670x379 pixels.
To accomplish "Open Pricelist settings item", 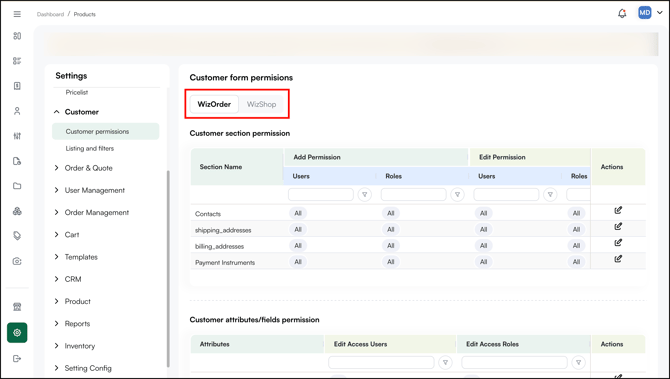I will tap(77, 92).
